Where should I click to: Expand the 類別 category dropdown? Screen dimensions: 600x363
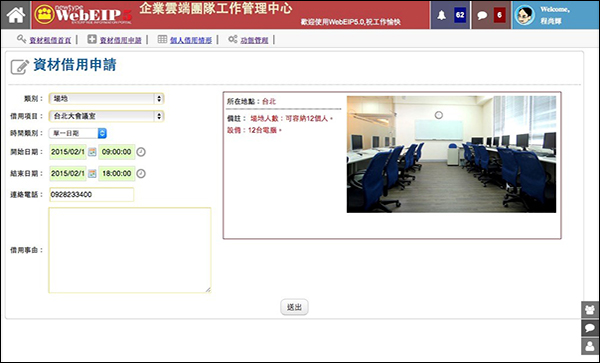tap(106, 99)
